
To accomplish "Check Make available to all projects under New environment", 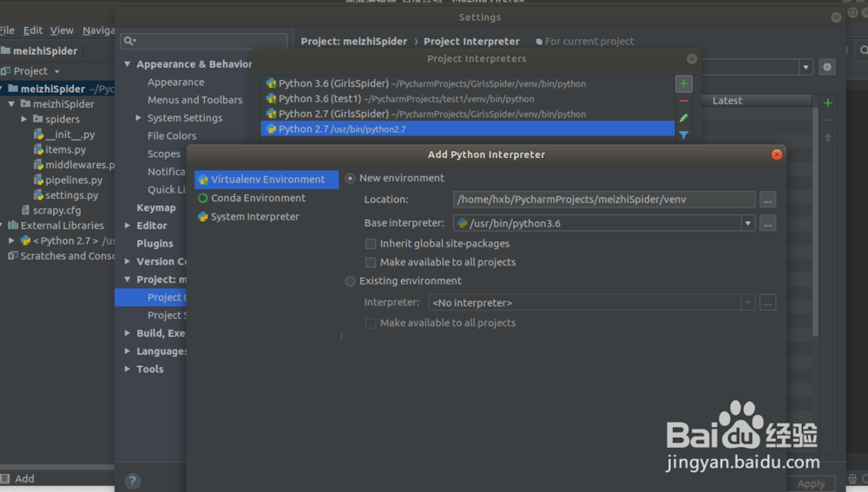I will tap(372, 262).
